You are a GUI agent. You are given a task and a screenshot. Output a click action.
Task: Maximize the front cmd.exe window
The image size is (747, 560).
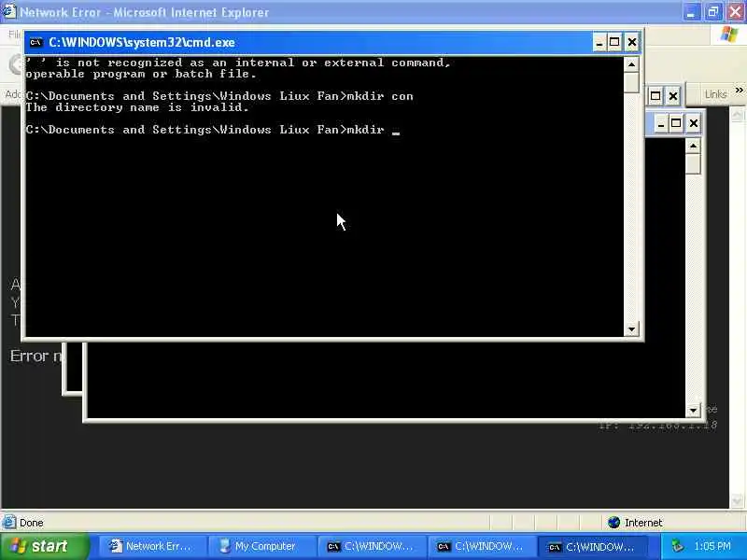(x=614, y=43)
